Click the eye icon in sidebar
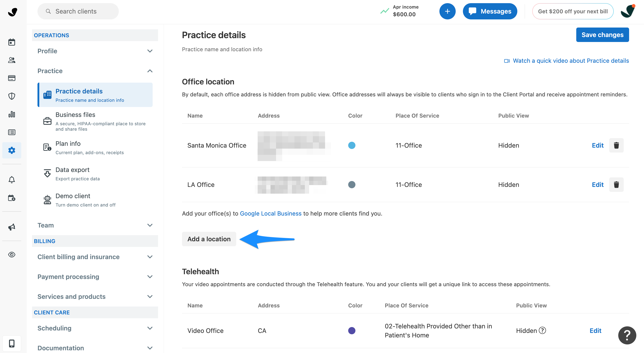 pyautogui.click(x=12, y=255)
